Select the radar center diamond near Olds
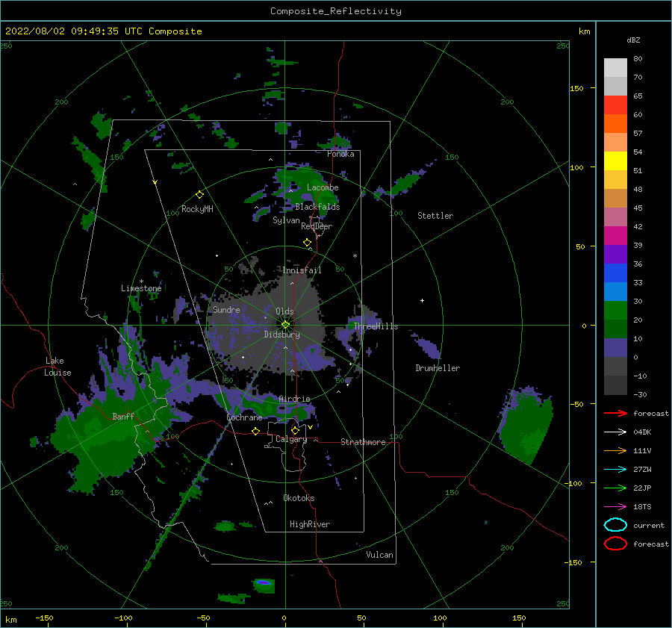 point(285,325)
